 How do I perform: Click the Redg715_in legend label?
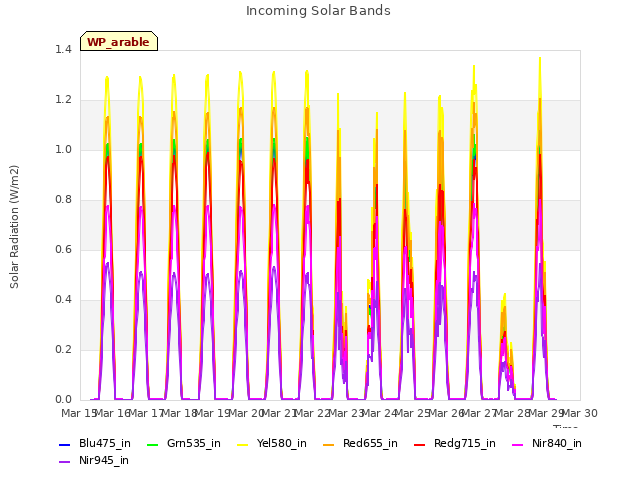pos(465,443)
